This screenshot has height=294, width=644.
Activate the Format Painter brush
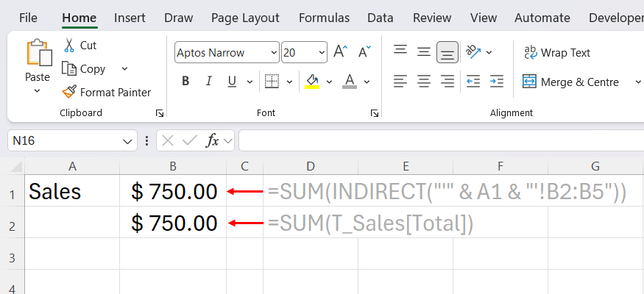point(69,92)
